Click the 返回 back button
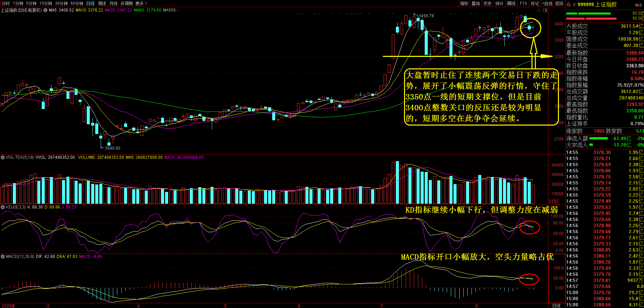This screenshot has height=308, width=644. tap(559, 3)
